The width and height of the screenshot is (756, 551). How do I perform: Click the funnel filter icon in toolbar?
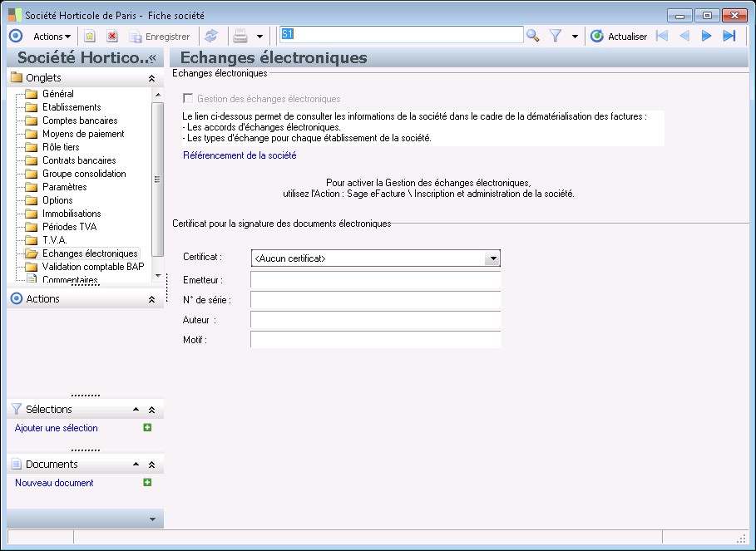[x=556, y=36]
